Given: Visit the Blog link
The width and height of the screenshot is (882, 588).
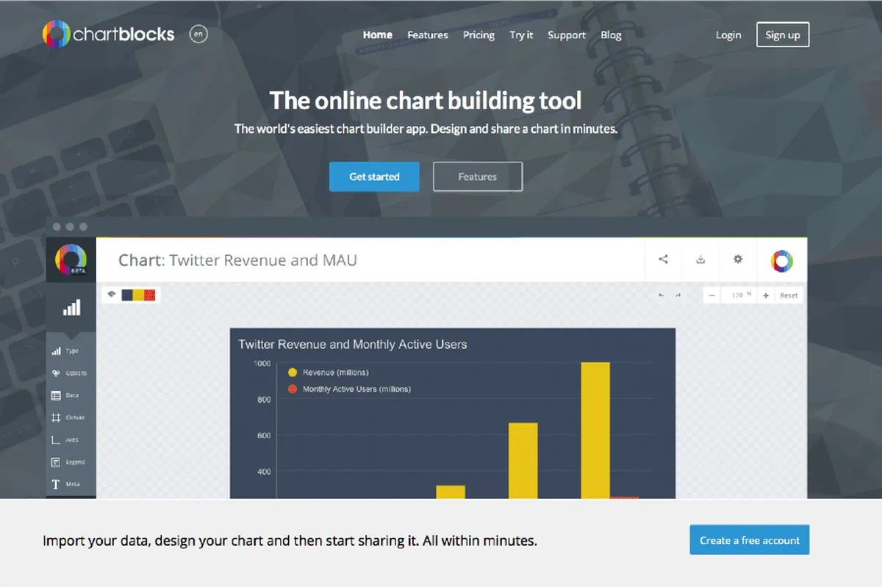Looking at the screenshot, I should (611, 35).
